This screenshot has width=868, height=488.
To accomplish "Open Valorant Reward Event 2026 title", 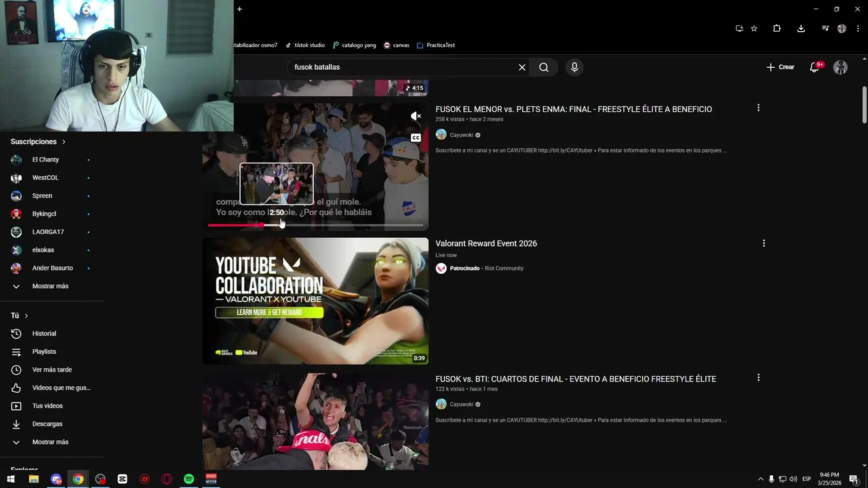I will (486, 243).
